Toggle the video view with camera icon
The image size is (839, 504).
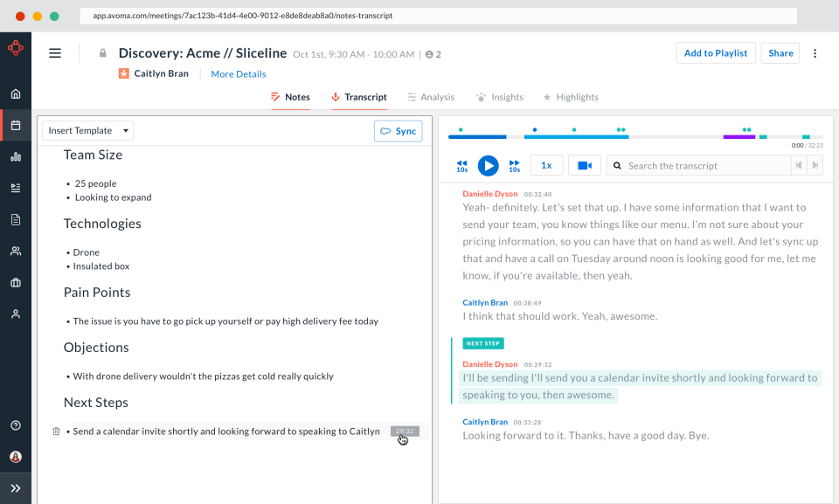[584, 165]
